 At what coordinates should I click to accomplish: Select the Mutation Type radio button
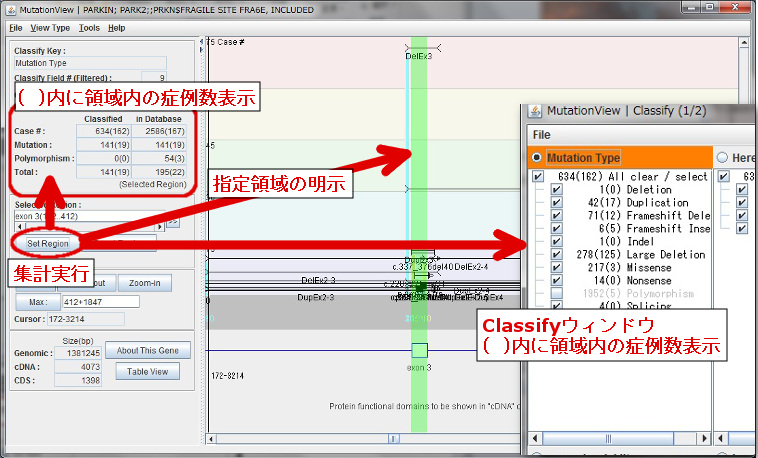point(538,158)
